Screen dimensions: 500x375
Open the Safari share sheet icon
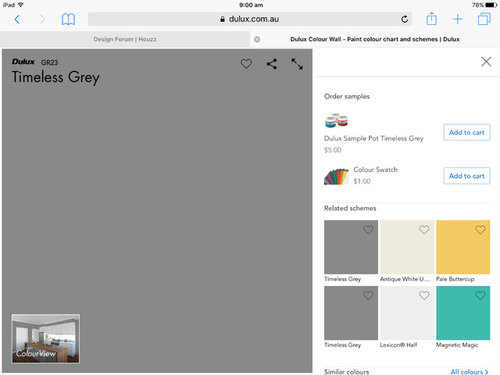coord(431,19)
